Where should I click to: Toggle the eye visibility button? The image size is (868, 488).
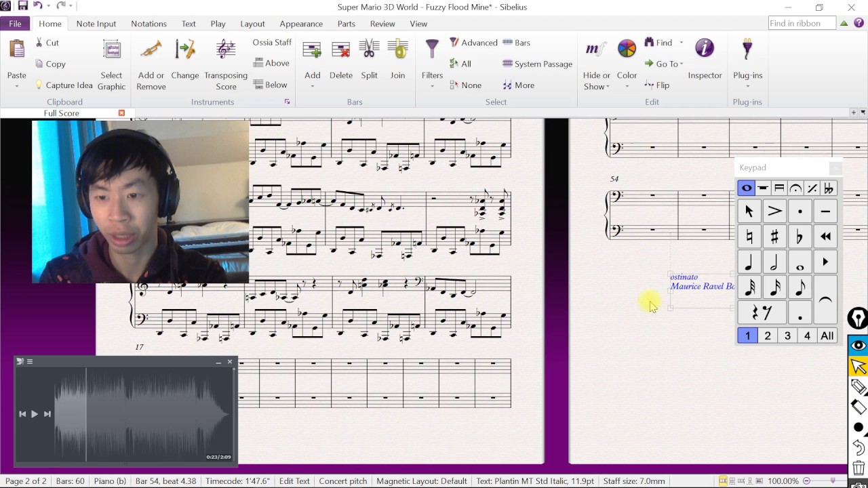859,345
